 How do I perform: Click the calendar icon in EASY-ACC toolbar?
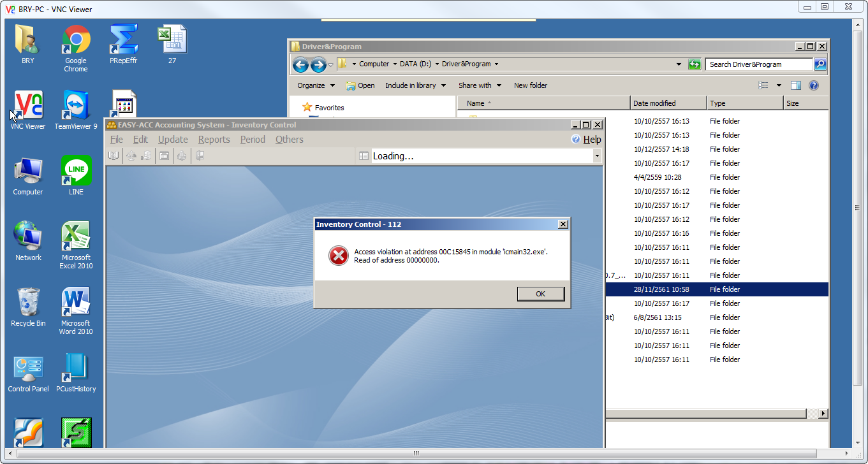[x=164, y=156]
